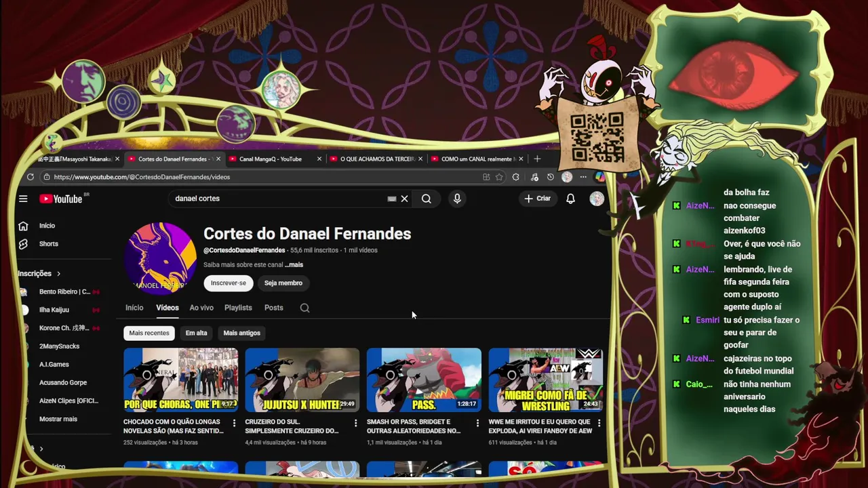Expand the Inscrições section arrow
Screen dimensions: 868x488
click(58, 274)
